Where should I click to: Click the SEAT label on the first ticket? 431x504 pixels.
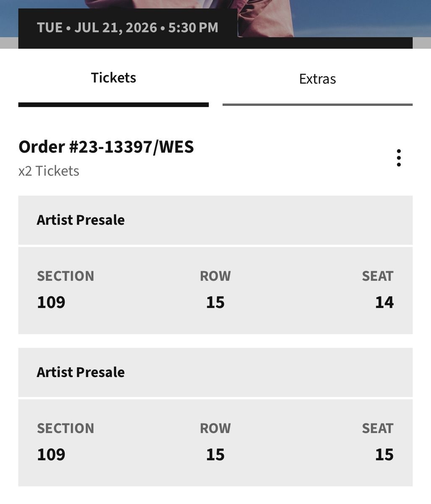378,276
